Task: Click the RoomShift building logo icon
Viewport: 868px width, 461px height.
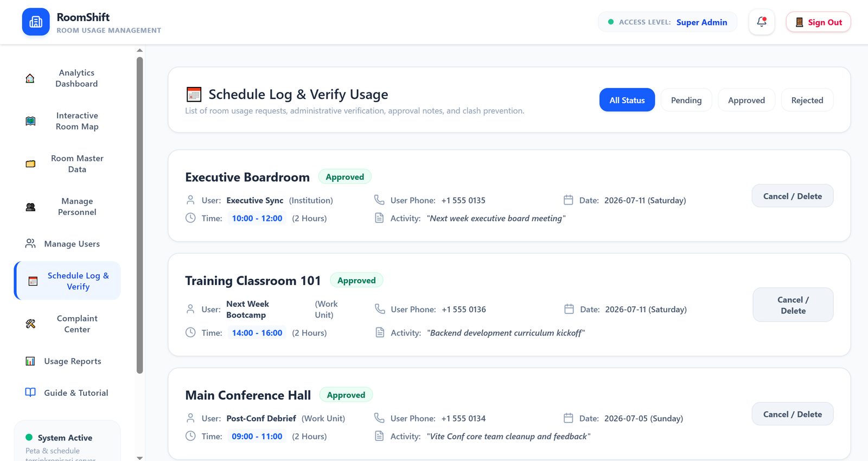Action: coord(36,22)
